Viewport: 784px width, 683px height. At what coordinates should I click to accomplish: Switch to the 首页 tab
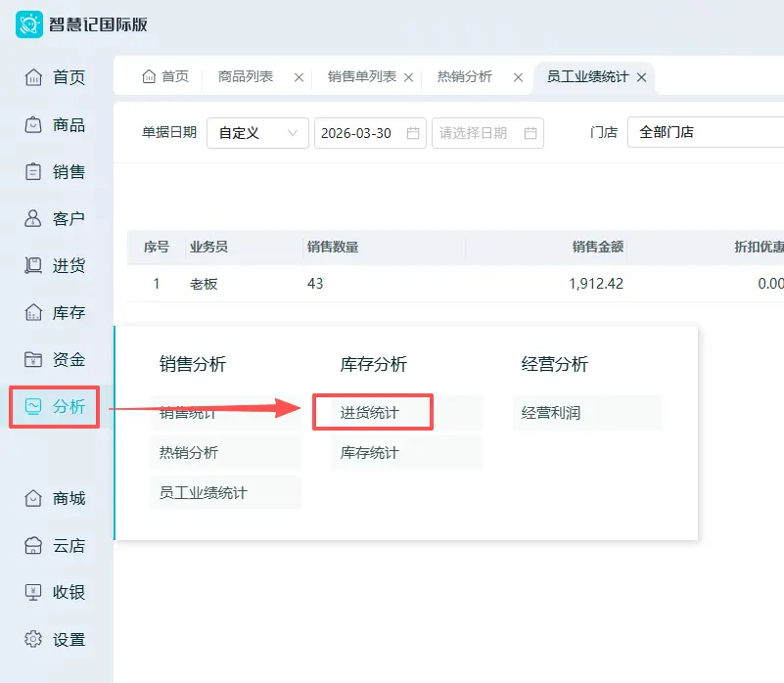pyautogui.click(x=165, y=76)
